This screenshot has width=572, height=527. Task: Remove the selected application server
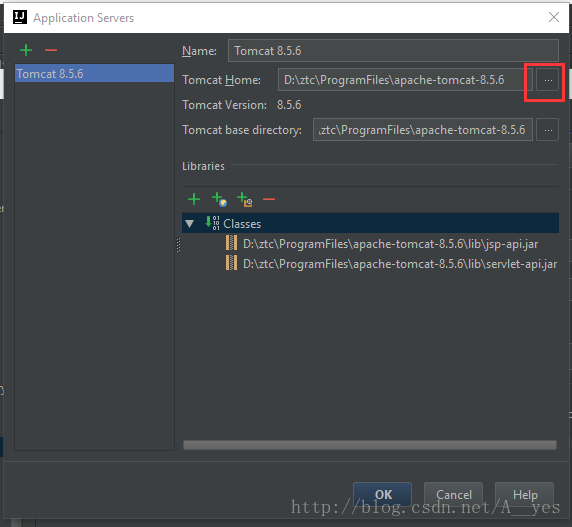pyautogui.click(x=51, y=50)
